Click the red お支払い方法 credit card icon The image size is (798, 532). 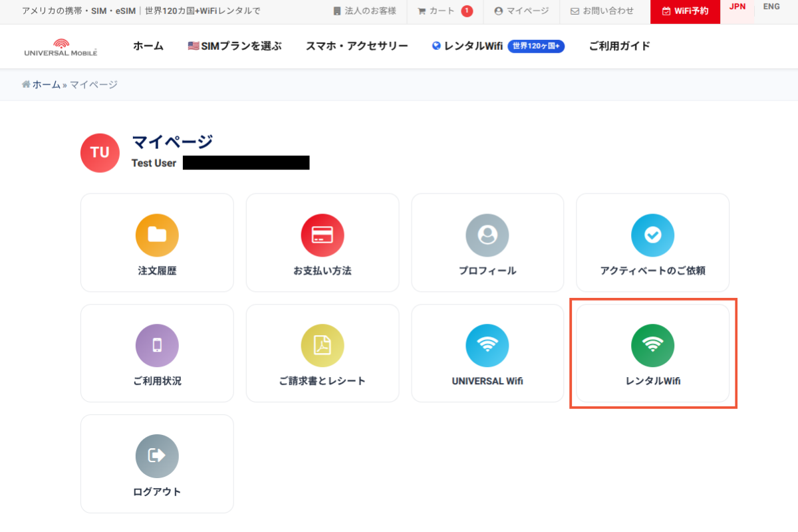323,235
